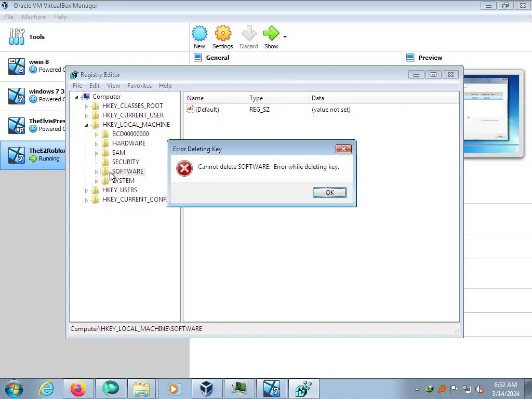The image size is (532, 399).
Task: Select the wwin 8 virtual machine
Action: pos(33,66)
